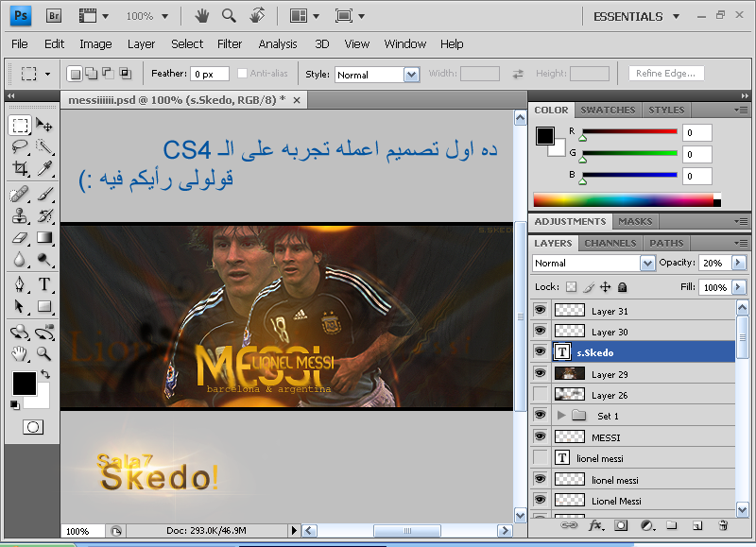Image resolution: width=756 pixels, height=547 pixels.
Task: Click the foreground color swatch in the toolbox
Action: [x=25, y=384]
